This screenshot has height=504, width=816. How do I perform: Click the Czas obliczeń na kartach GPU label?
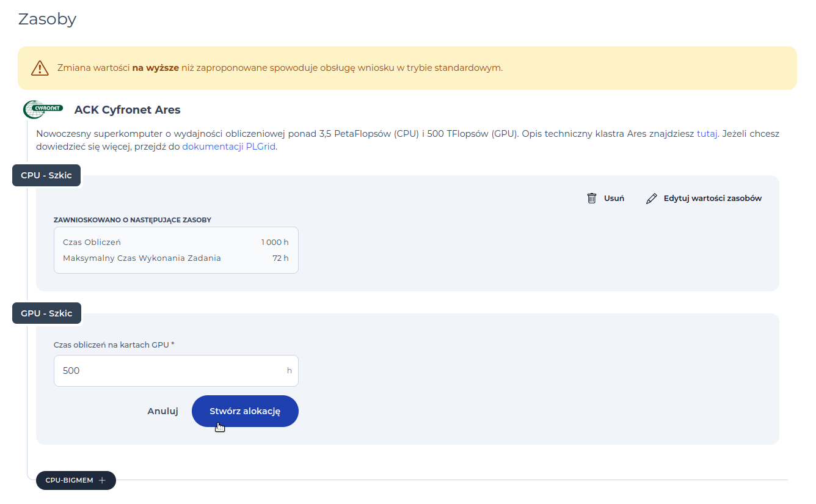coord(114,345)
